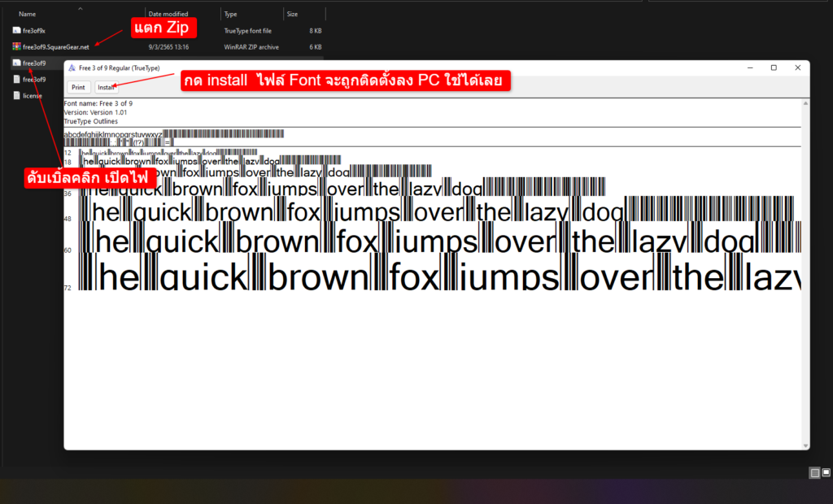
Task: Sort files by the Size column
Action: click(x=294, y=14)
